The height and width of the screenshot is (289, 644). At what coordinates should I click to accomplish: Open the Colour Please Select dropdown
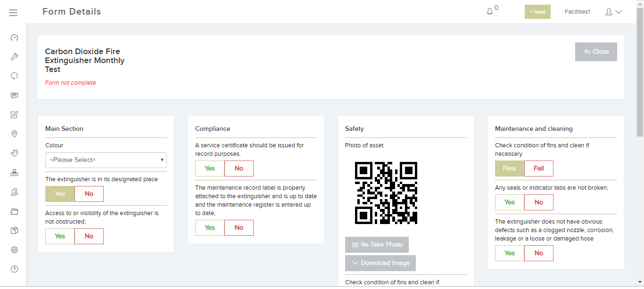tap(106, 160)
